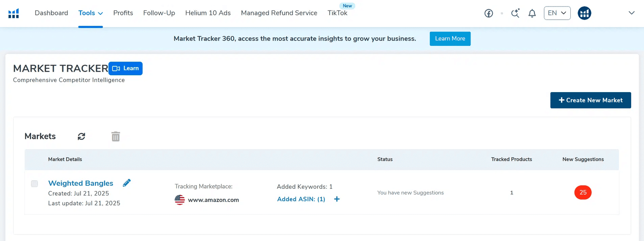The width and height of the screenshot is (644, 241).
Task: Click the Create New Market button
Action: [x=590, y=100]
